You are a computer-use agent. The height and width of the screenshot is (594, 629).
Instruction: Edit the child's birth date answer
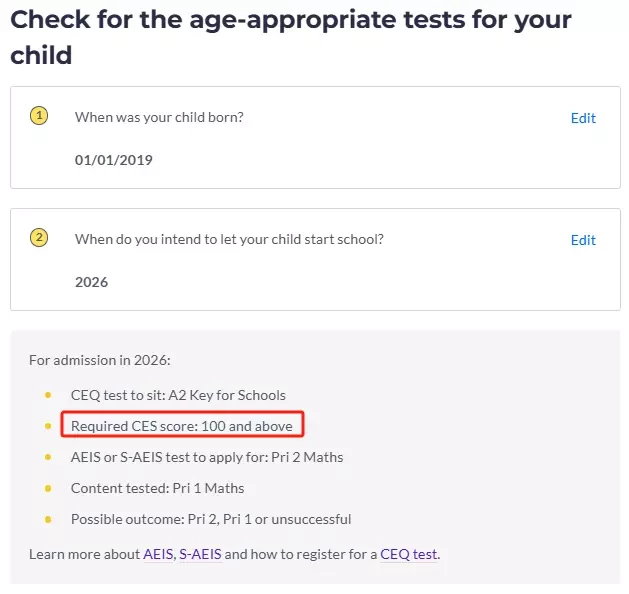click(583, 118)
